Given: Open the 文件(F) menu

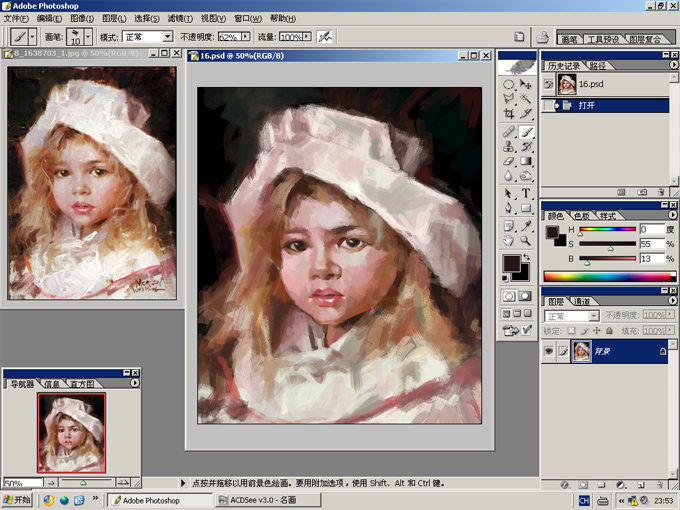Looking at the screenshot, I should coord(16,18).
